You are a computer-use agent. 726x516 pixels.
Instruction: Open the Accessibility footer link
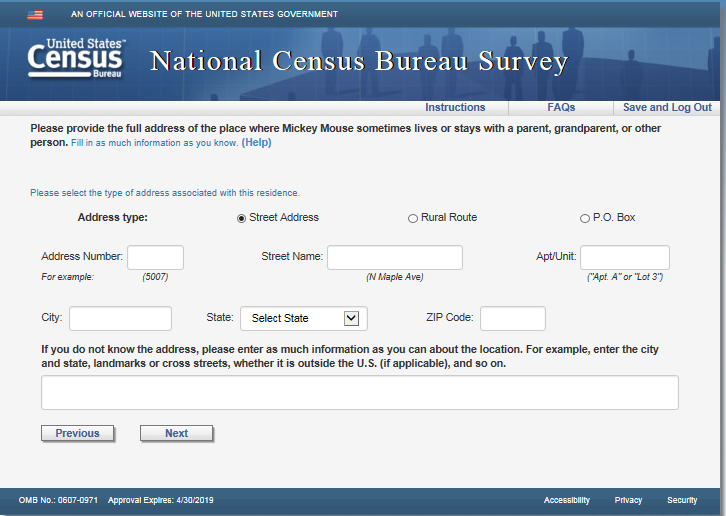[567, 500]
